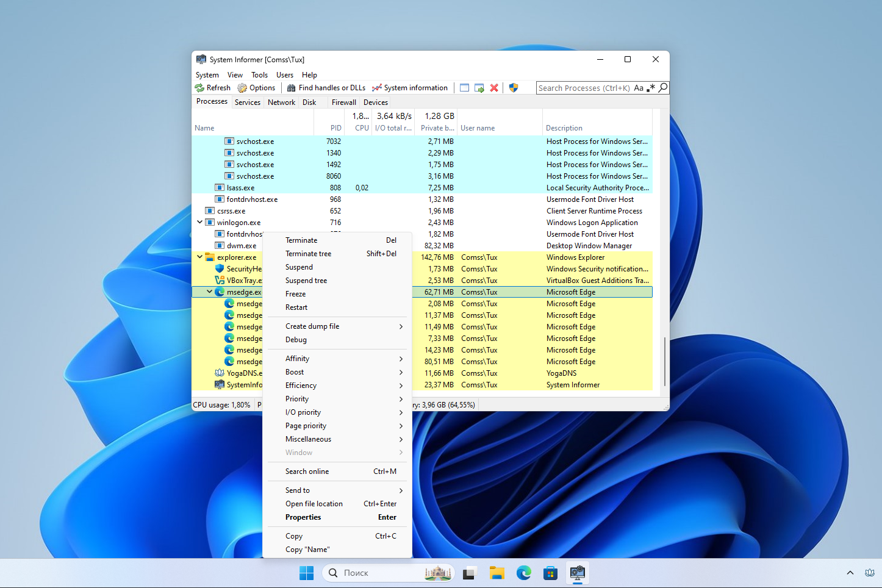Viewport: 882px width, 588px height.
Task: Switch to the Network tab
Action: [x=281, y=102]
